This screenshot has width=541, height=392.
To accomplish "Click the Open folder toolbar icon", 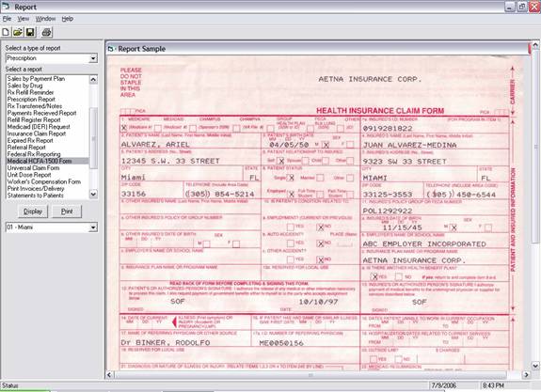I will pos(18,32).
